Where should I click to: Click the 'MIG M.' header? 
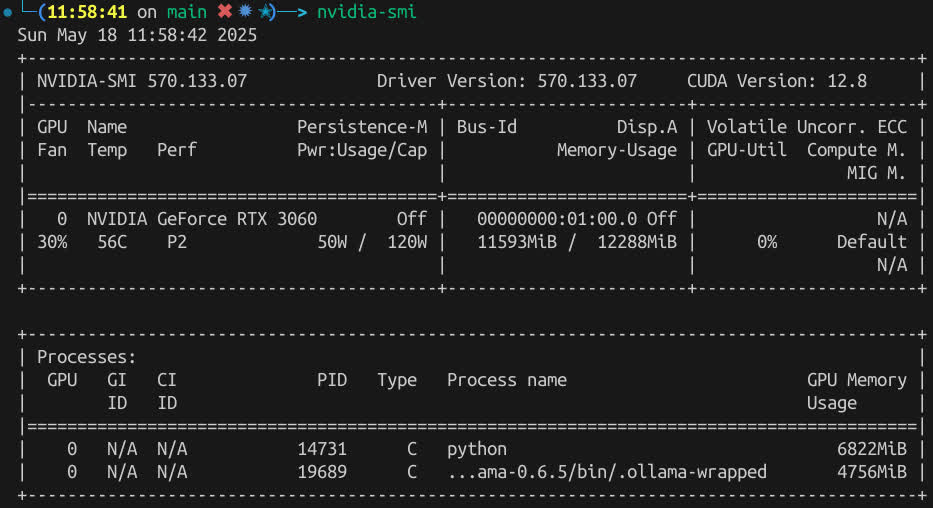pos(876,173)
